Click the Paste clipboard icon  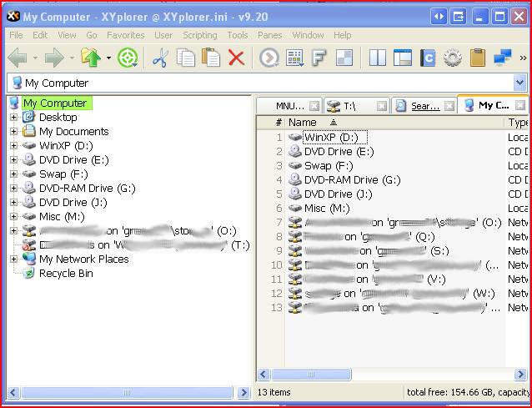pyautogui.click(x=212, y=58)
